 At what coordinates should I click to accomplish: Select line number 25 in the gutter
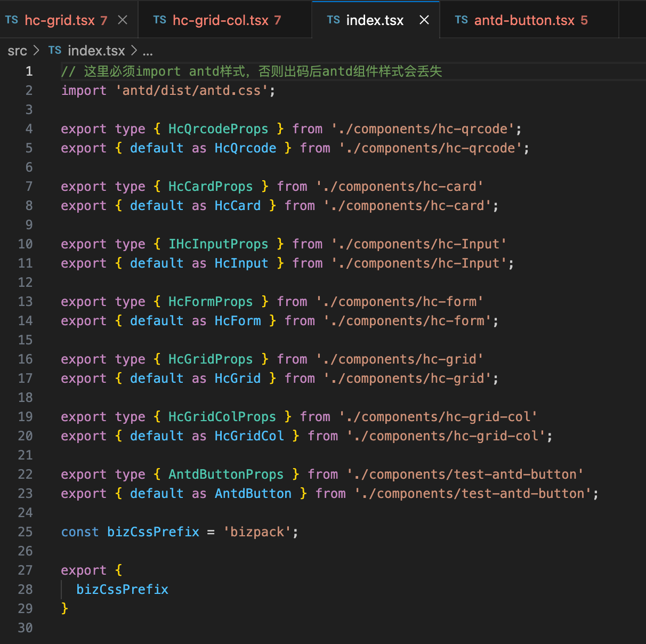click(x=25, y=532)
